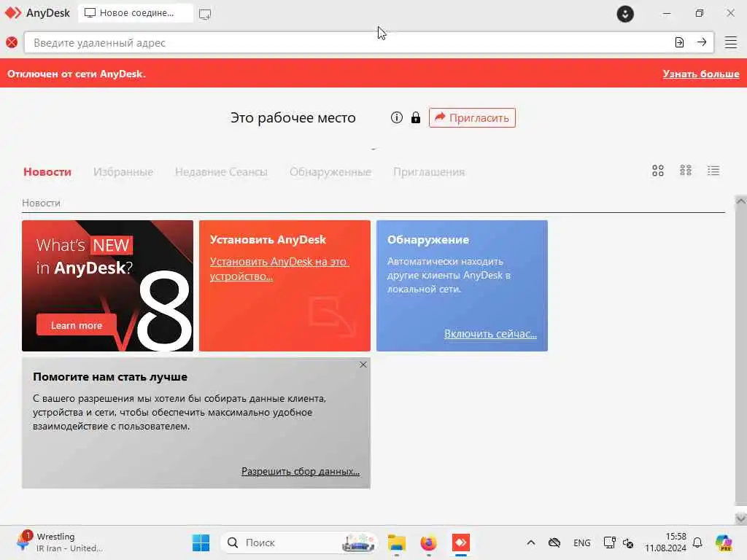The height and width of the screenshot is (560, 747).
Task: Switch to list view
Action: pyautogui.click(x=713, y=171)
